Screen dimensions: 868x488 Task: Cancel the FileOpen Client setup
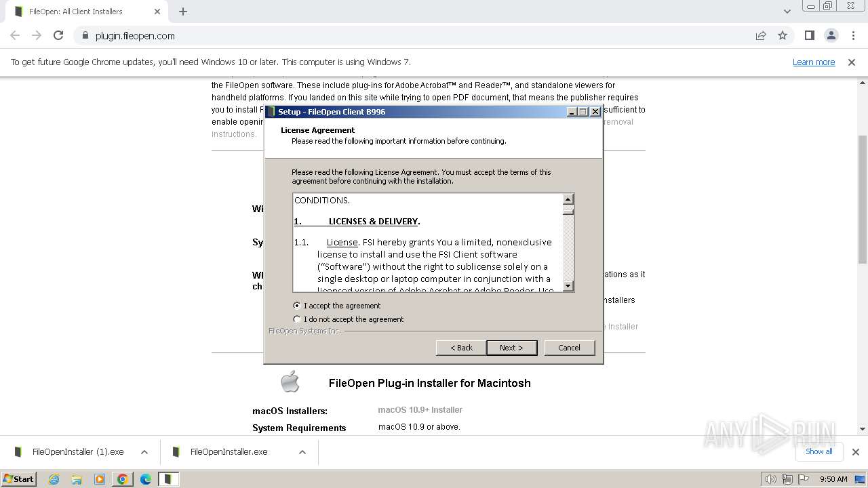pos(569,348)
